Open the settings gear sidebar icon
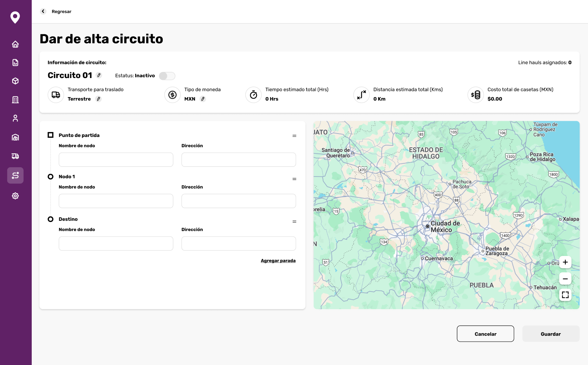Viewport: 588px width, 365px height. point(15,196)
